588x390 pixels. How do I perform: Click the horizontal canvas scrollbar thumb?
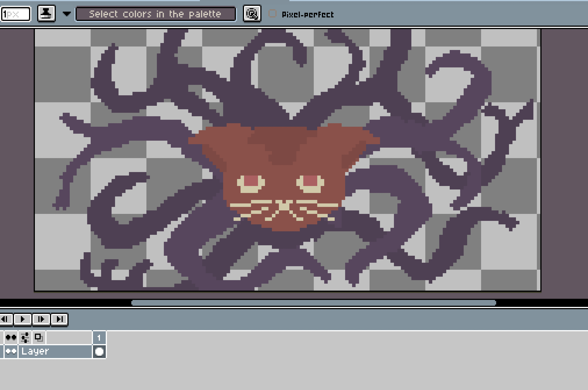pyautogui.click(x=313, y=303)
